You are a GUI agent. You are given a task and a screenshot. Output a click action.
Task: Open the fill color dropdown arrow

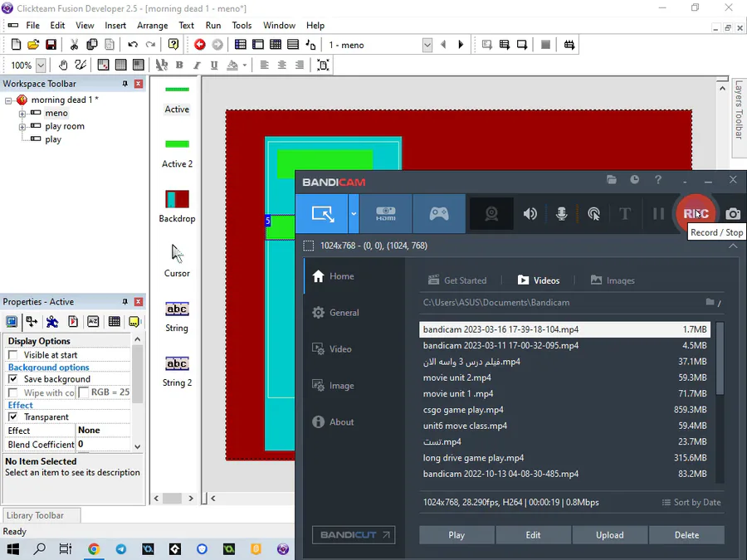[x=244, y=66]
